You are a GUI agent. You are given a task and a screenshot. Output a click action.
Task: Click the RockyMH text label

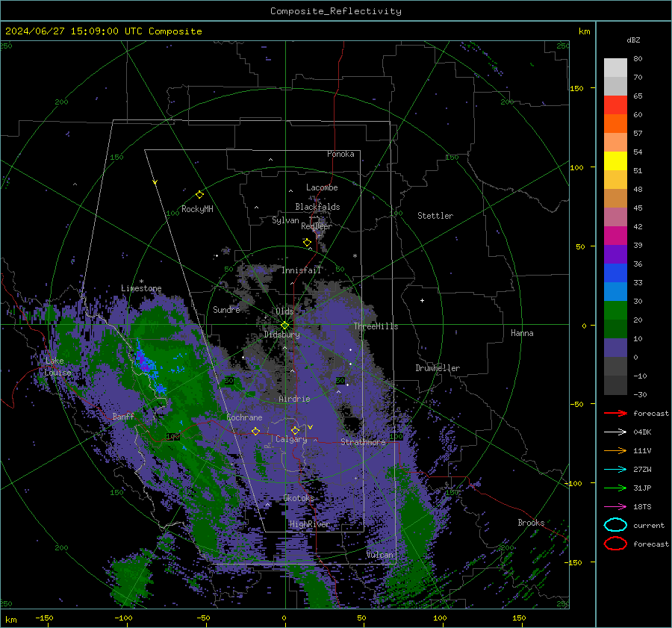pos(197,209)
